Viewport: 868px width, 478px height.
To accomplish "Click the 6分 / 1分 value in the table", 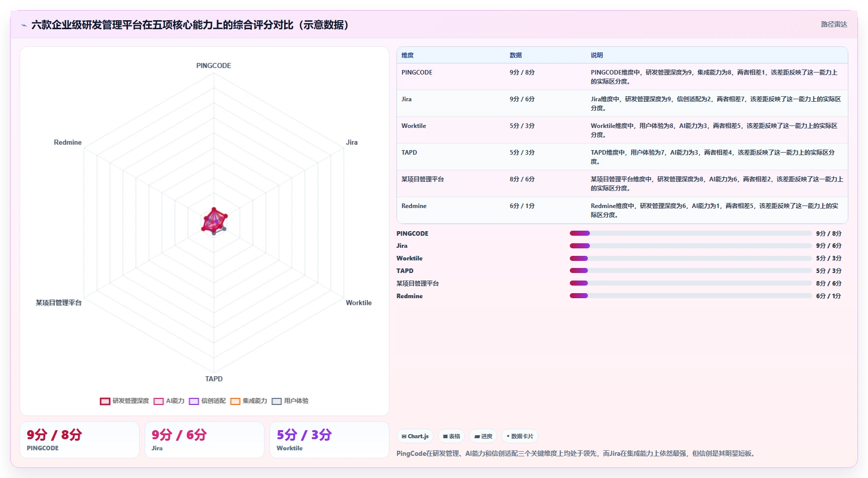I will click(x=522, y=206).
